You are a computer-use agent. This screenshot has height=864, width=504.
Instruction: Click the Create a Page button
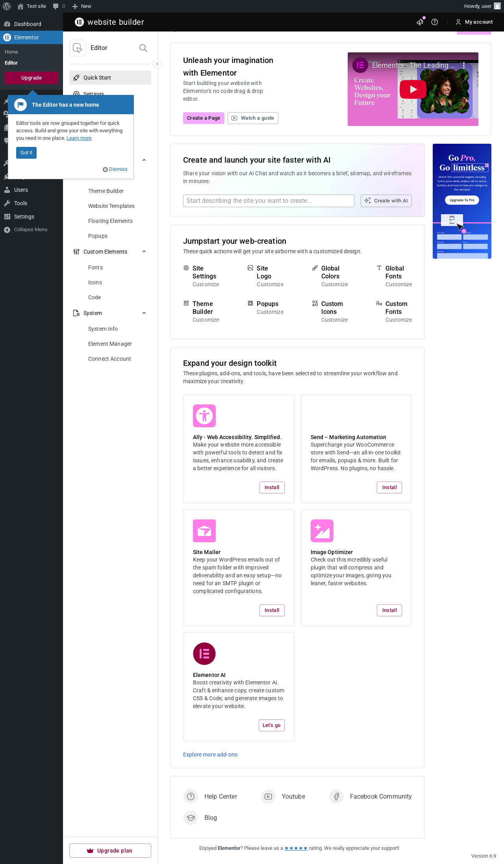click(x=204, y=118)
